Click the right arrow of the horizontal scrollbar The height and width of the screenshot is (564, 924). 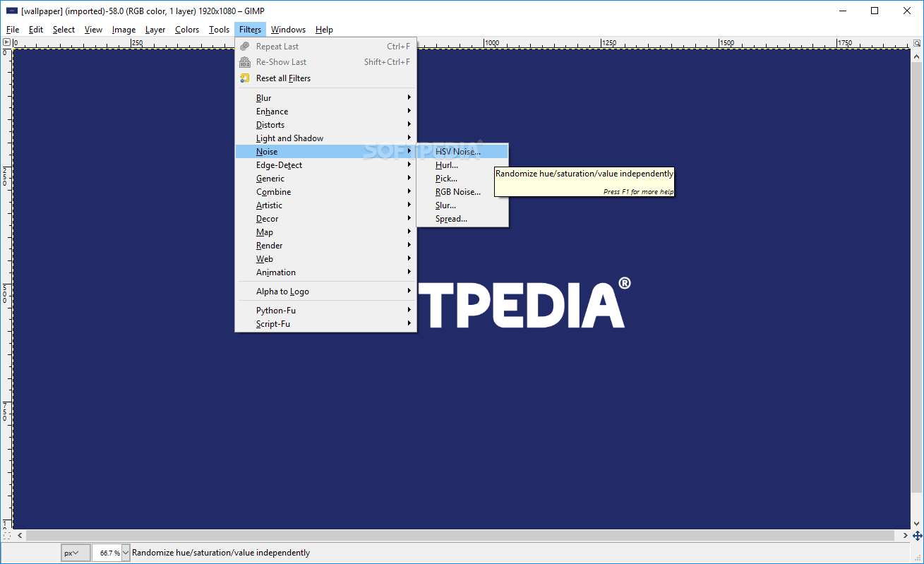pyautogui.click(x=905, y=535)
